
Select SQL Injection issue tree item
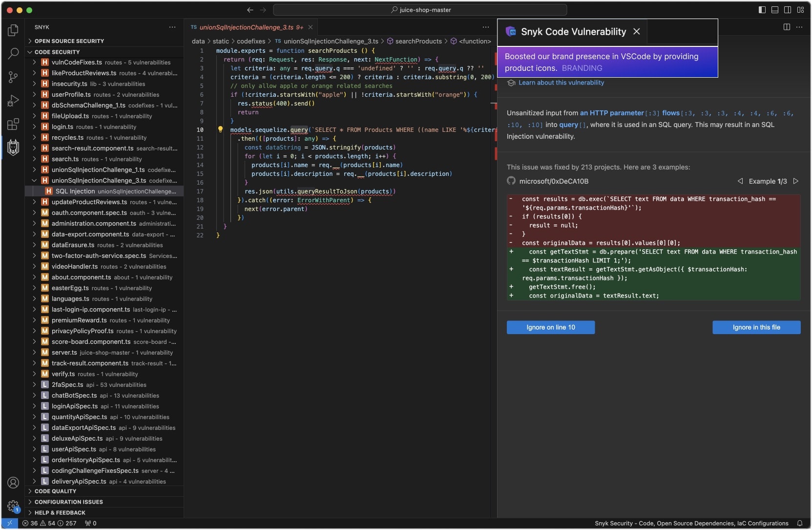tap(104, 191)
